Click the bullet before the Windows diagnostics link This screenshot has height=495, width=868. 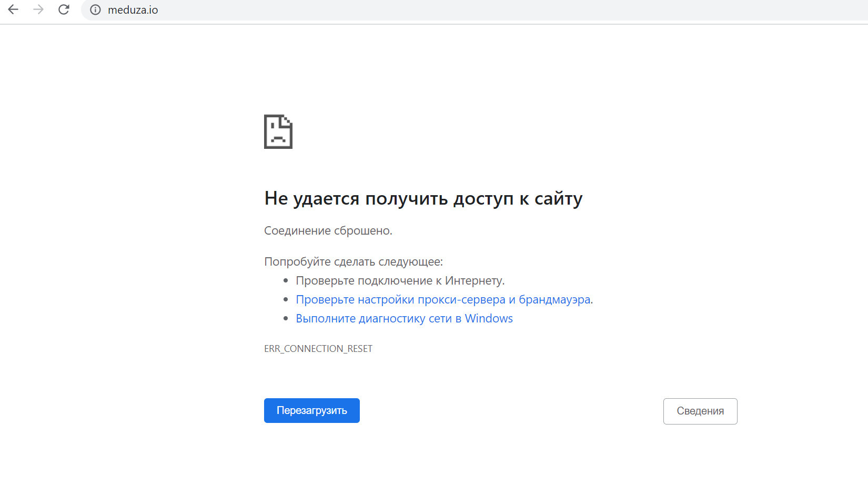coord(286,319)
